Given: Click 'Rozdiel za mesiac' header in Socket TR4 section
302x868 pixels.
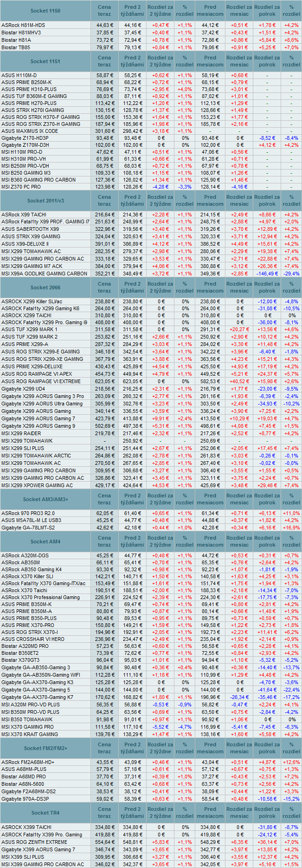Looking at the screenshot, I should click(239, 813).
